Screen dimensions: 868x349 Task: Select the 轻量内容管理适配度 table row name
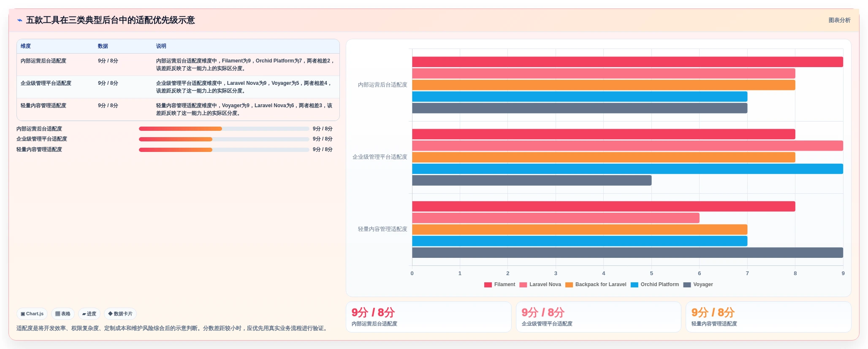pos(43,106)
